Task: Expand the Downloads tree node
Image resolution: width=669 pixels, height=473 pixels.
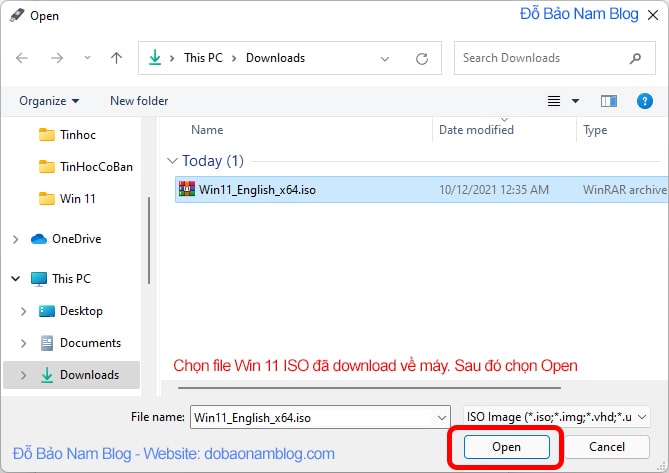Action: point(23,375)
